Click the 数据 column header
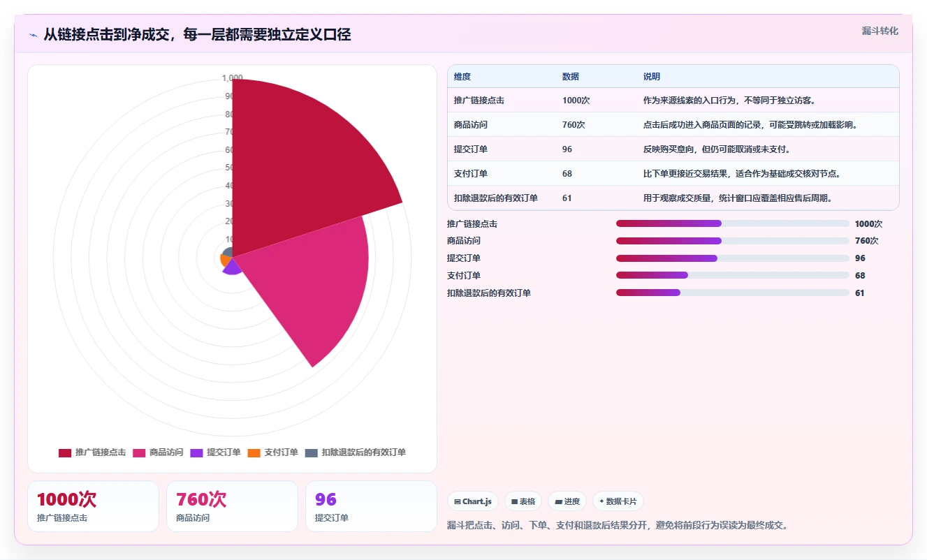This screenshot has width=927, height=560. (x=571, y=77)
